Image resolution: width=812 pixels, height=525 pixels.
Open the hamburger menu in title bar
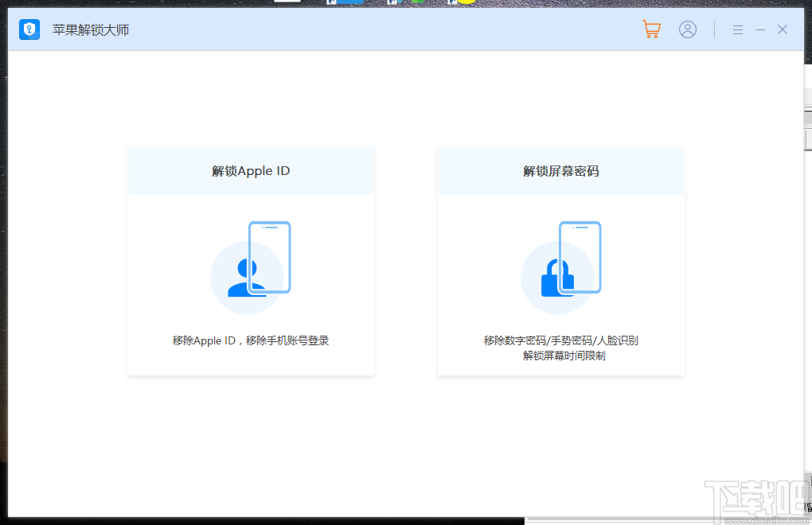click(x=738, y=30)
